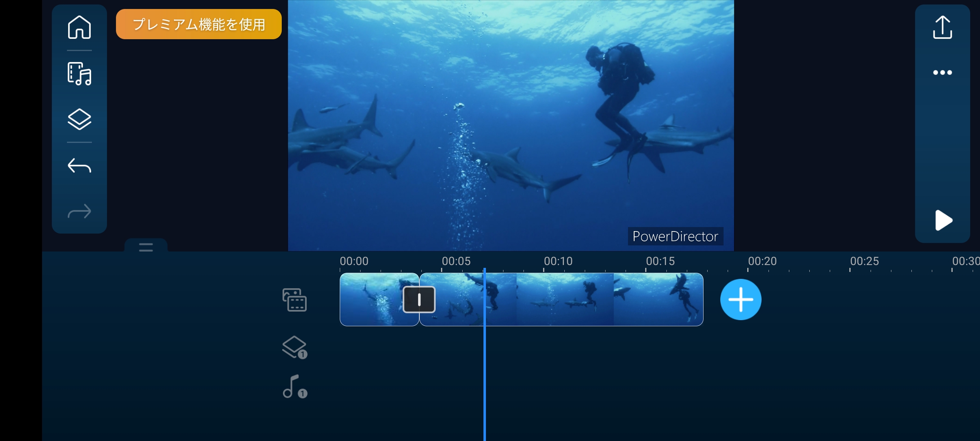The height and width of the screenshot is (441, 980).
Task: Tap the premium features banner button
Action: (199, 24)
